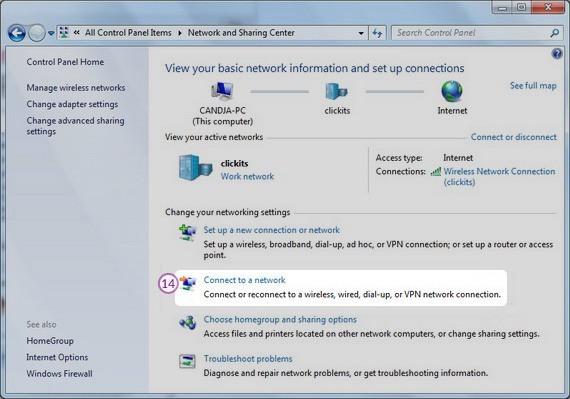Click the search magnifier icon
The width and height of the screenshot is (570, 399).
pyautogui.click(x=555, y=33)
